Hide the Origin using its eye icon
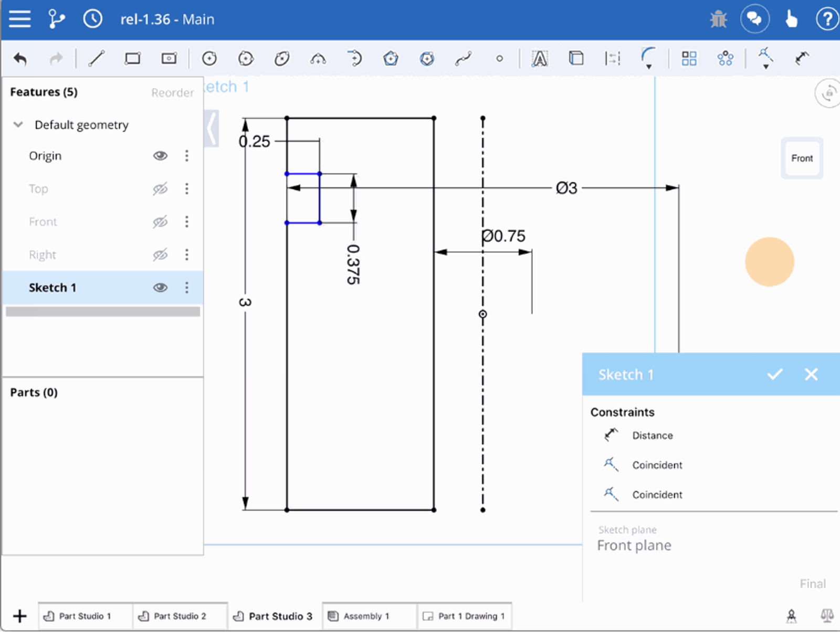Viewport: 840px width, 632px height. pyautogui.click(x=160, y=156)
